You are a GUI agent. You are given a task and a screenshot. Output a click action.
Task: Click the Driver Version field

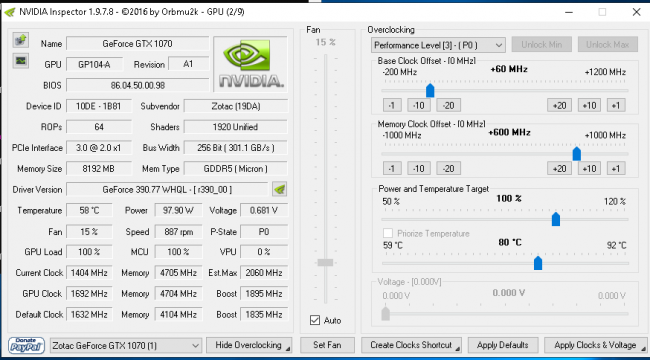click(167, 190)
